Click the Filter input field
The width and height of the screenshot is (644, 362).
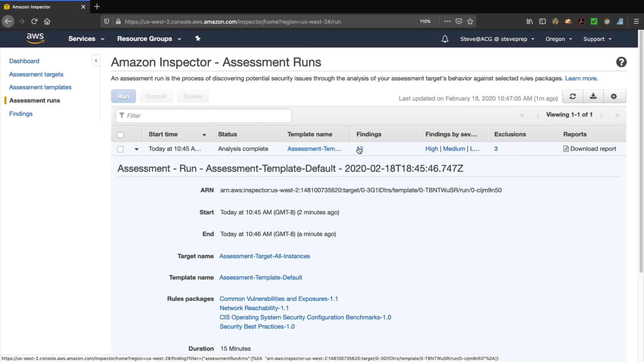pyautogui.click(x=203, y=116)
